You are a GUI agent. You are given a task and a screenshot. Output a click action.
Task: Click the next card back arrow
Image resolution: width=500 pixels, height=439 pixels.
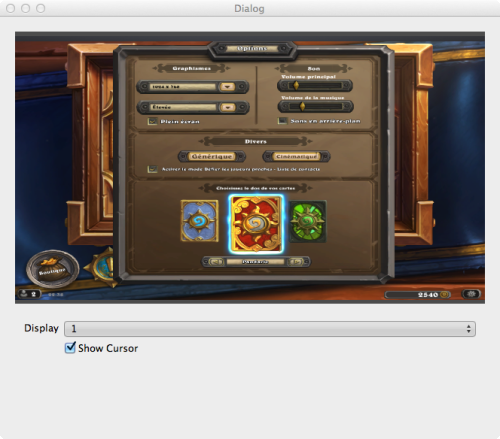[x=296, y=262]
